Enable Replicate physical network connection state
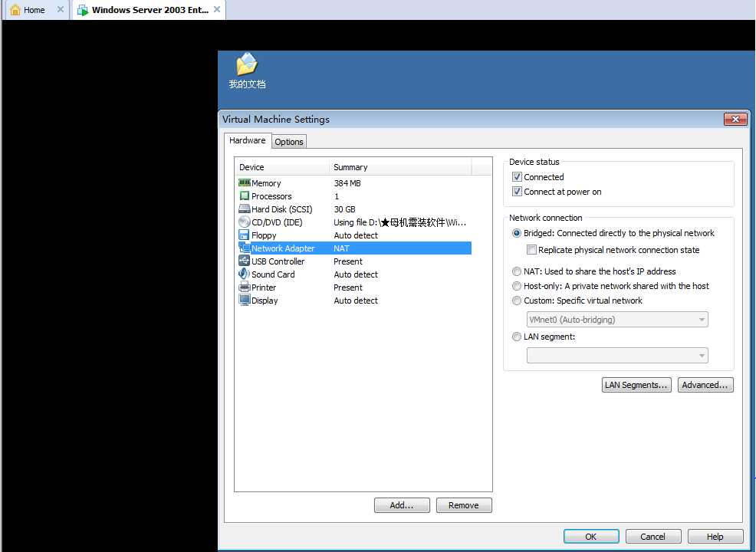The width and height of the screenshot is (756, 552). click(531, 250)
